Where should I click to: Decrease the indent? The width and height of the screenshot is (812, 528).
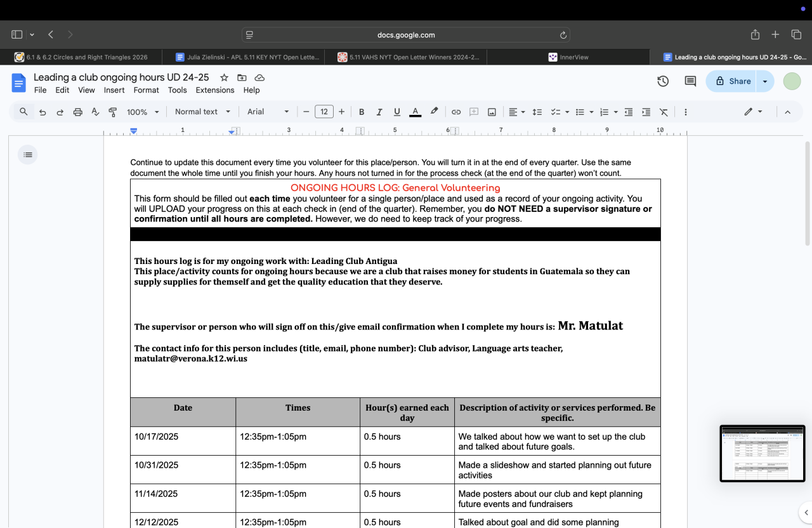coord(629,112)
